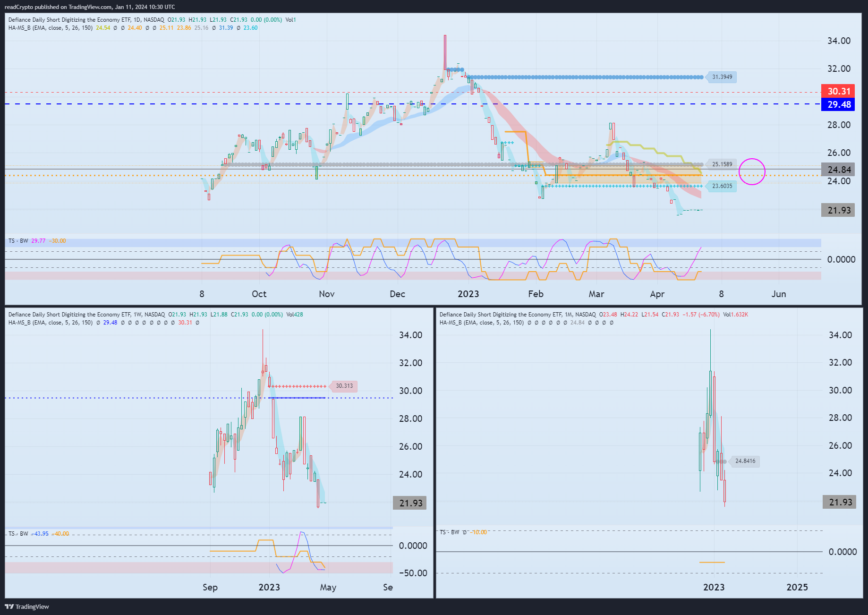Image resolution: width=868 pixels, height=615 pixels.
Task: Click the HA-MS_B indicator legend on daily chart
Action: coord(51,28)
